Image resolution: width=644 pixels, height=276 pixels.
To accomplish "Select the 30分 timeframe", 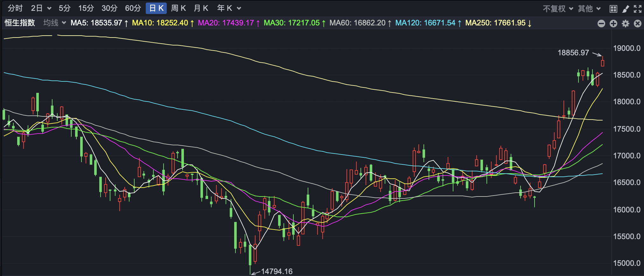I will [x=109, y=8].
